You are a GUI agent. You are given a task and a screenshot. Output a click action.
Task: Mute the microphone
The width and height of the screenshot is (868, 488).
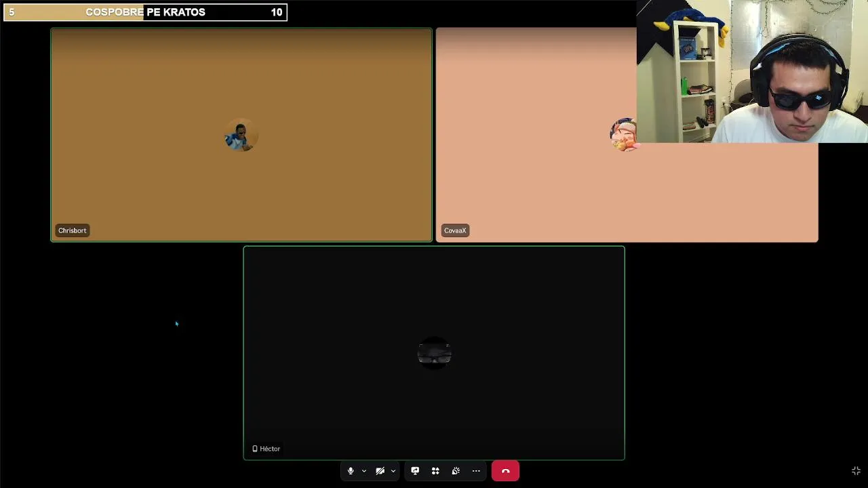(351, 471)
